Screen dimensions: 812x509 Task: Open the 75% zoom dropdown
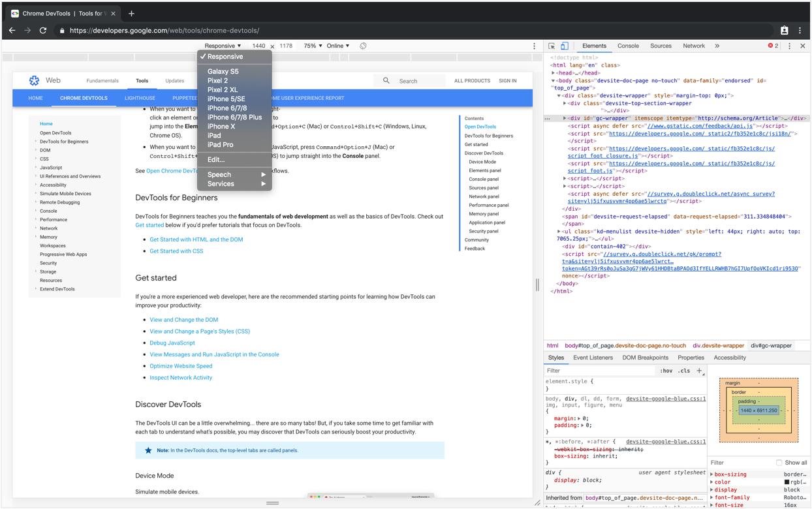point(313,46)
